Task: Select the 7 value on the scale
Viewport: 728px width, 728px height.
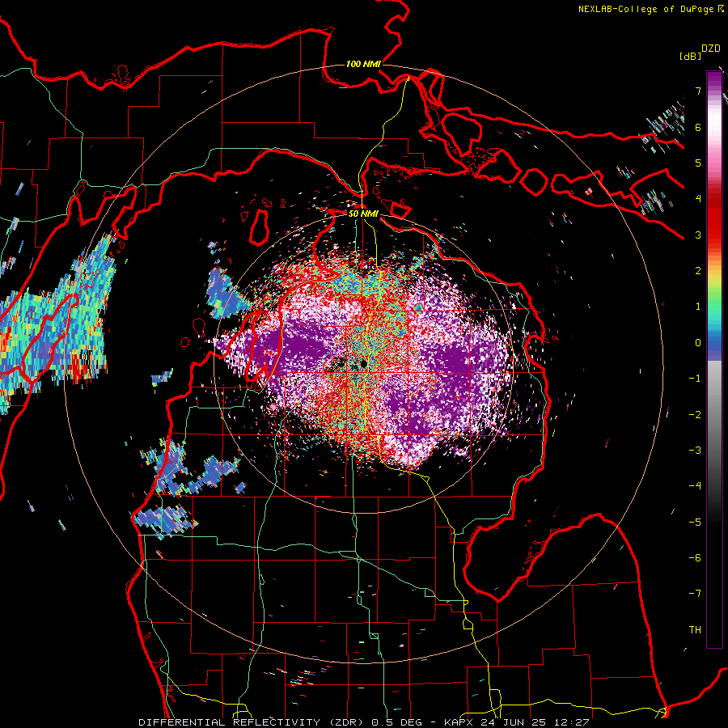Action: [x=698, y=91]
